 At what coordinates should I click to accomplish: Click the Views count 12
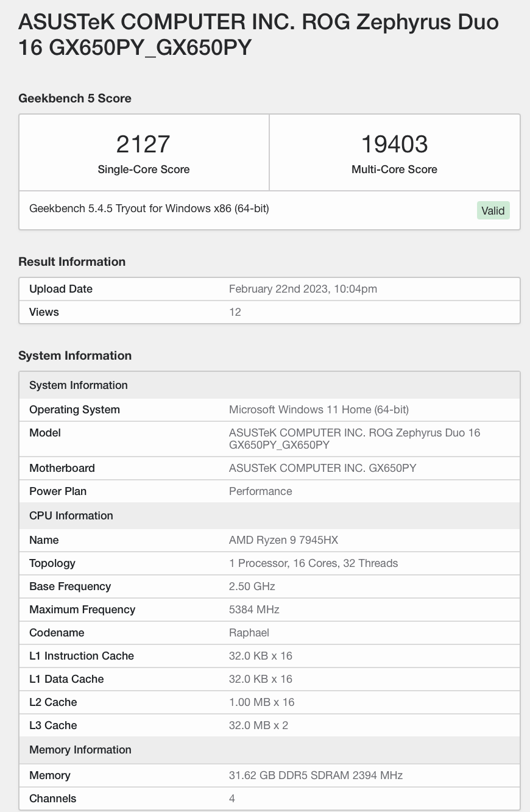[x=235, y=312]
